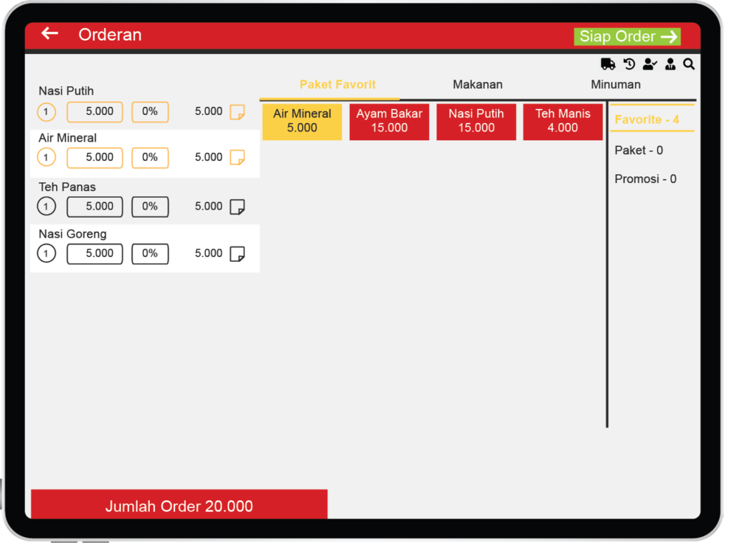This screenshot has height=543, width=756.
Task: Switch to the Makanan tab
Action: pyautogui.click(x=478, y=85)
